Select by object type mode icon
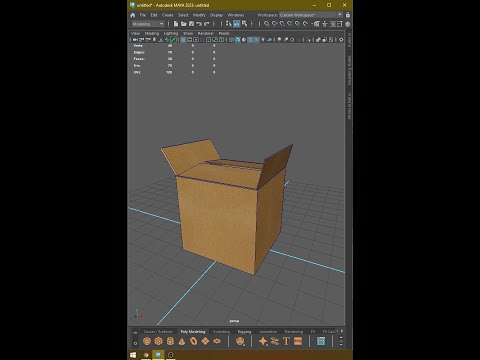This screenshot has width=480, height=360. coord(237,24)
